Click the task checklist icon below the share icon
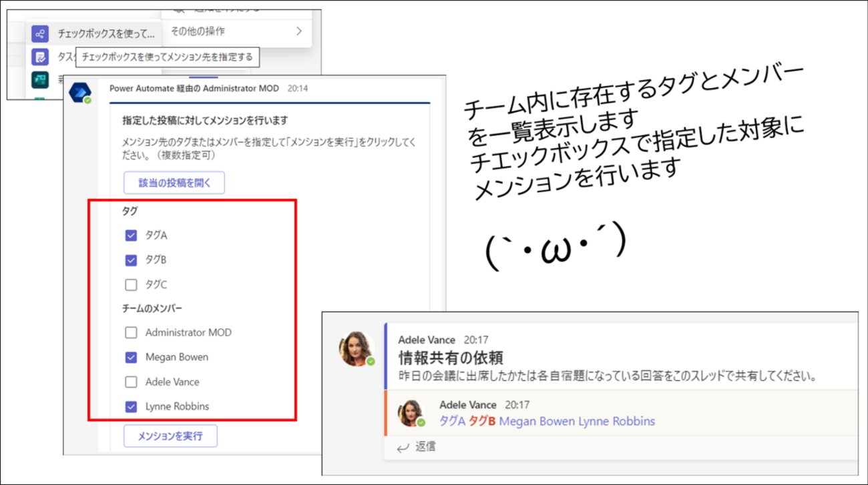 click(x=40, y=57)
